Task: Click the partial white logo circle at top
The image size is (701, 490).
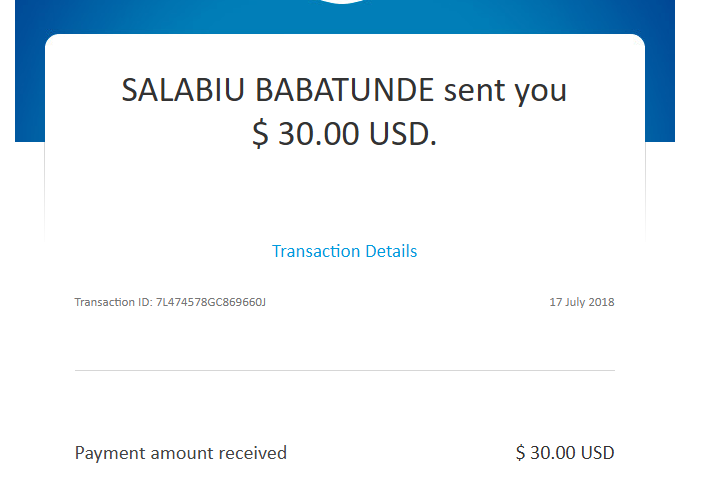Action: click(343, 3)
